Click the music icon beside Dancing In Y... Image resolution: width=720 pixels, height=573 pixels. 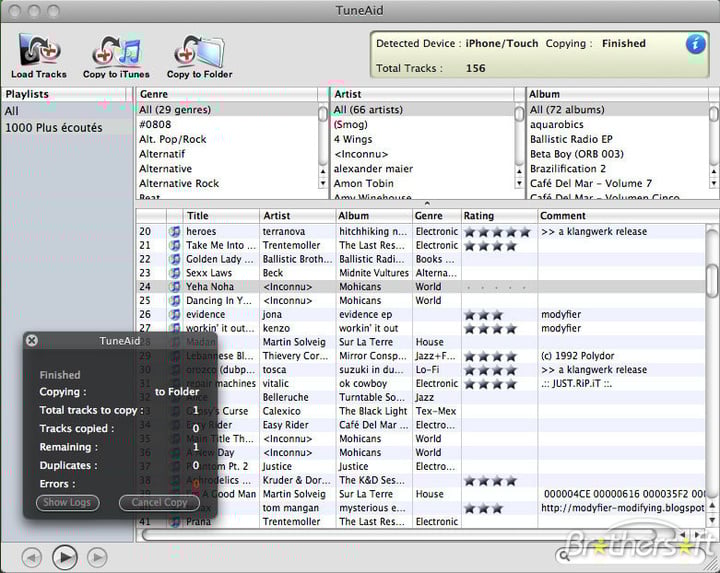[174, 300]
